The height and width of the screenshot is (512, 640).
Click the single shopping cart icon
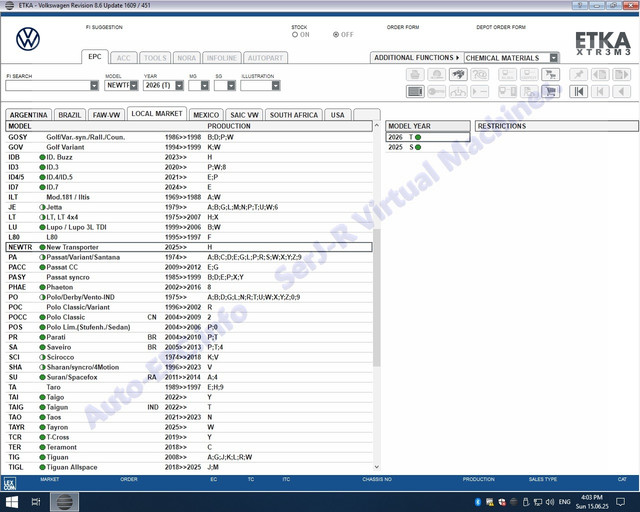[x=551, y=91]
